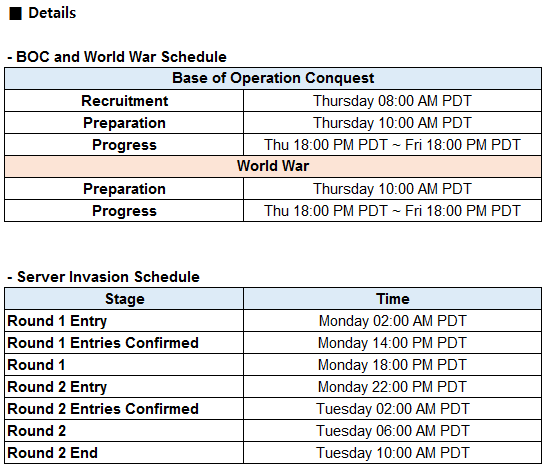547x470 pixels.
Task: Select World War Preparation time cell
Action: [x=392, y=189]
